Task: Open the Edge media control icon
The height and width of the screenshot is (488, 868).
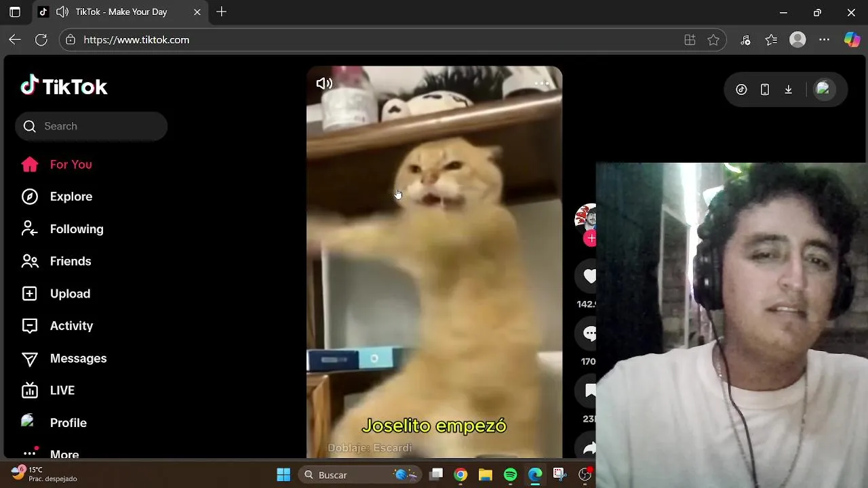Action: [745, 40]
